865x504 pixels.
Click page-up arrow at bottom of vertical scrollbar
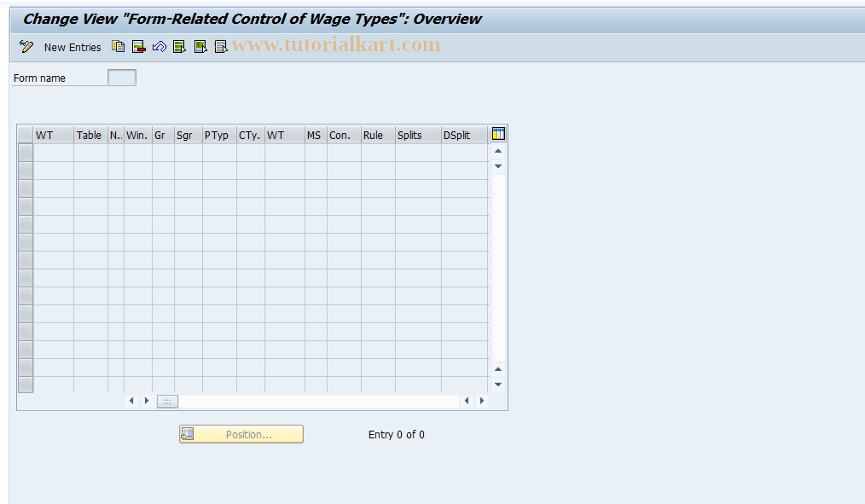click(x=498, y=369)
